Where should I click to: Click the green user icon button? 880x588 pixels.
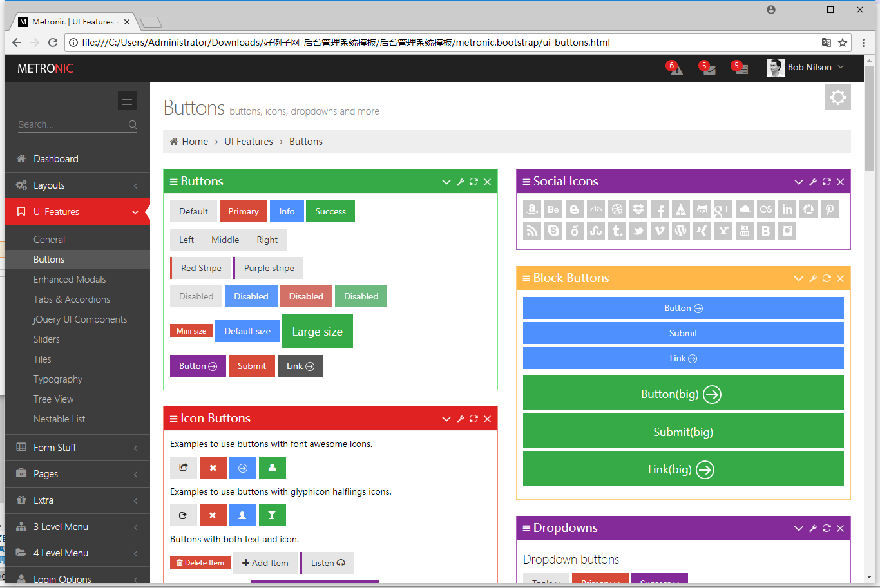273,468
